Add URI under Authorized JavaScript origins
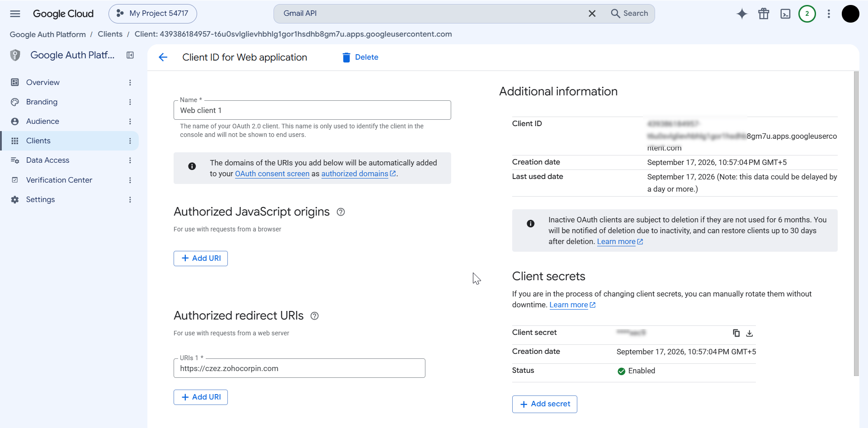This screenshot has width=868, height=428. 201,259
